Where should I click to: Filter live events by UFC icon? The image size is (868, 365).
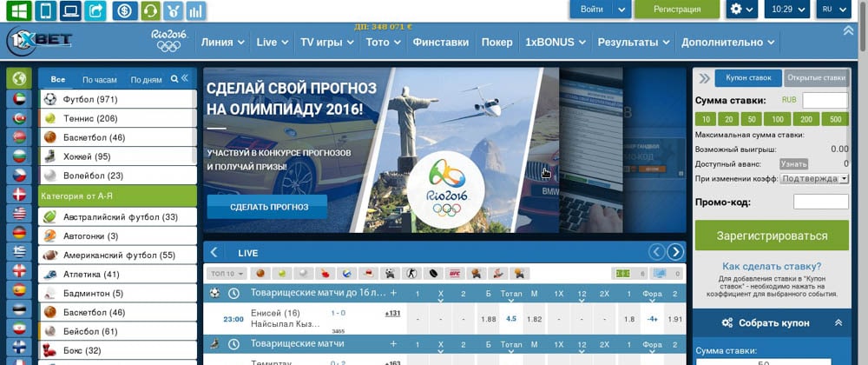tap(455, 273)
